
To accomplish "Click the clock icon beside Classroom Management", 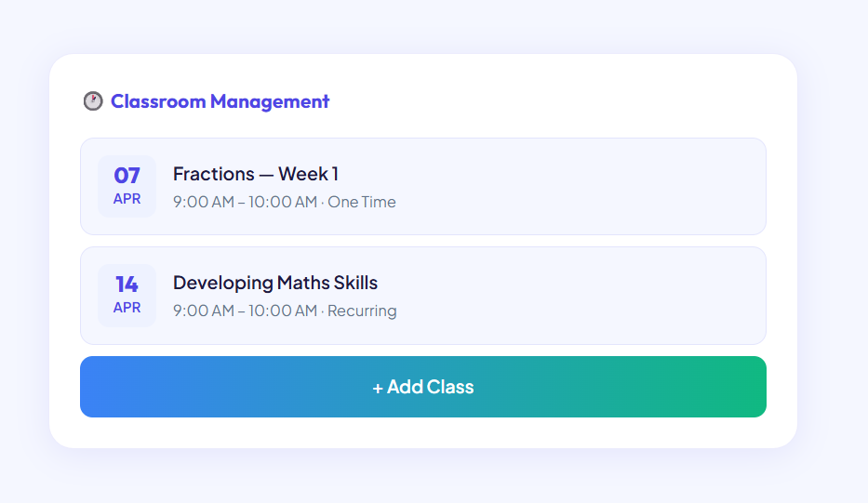I will 93,101.
